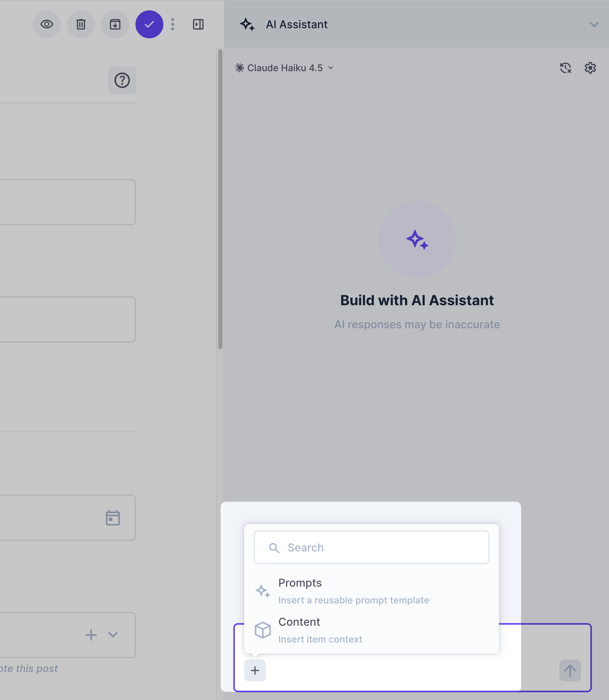Click the plus icon near the bottom-left field
The width and height of the screenshot is (609, 700).
[x=91, y=635]
